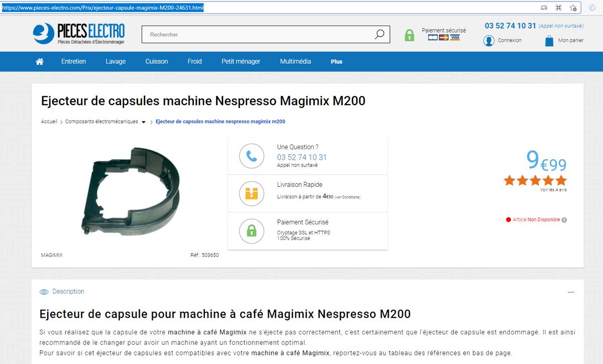This screenshot has height=364, width=603.
Task: Open the Mon panier shopping bag icon
Action: click(x=549, y=41)
